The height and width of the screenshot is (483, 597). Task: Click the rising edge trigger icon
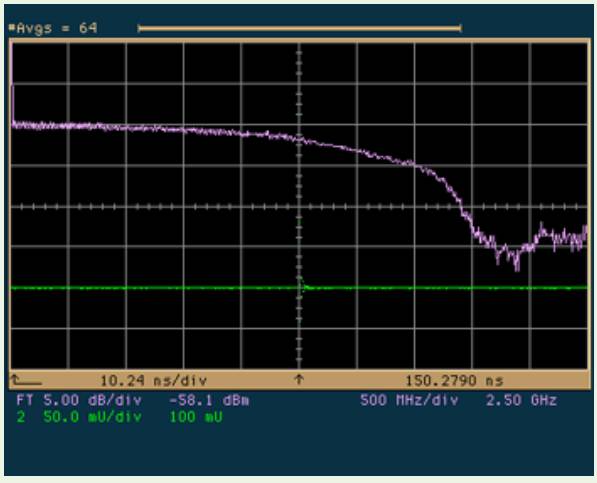(26, 380)
